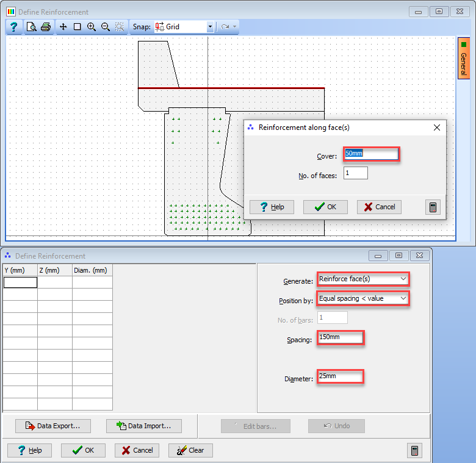Click the Diam. (mm) column header
476x463 pixels.
pyautogui.click(x=93, y=270)
